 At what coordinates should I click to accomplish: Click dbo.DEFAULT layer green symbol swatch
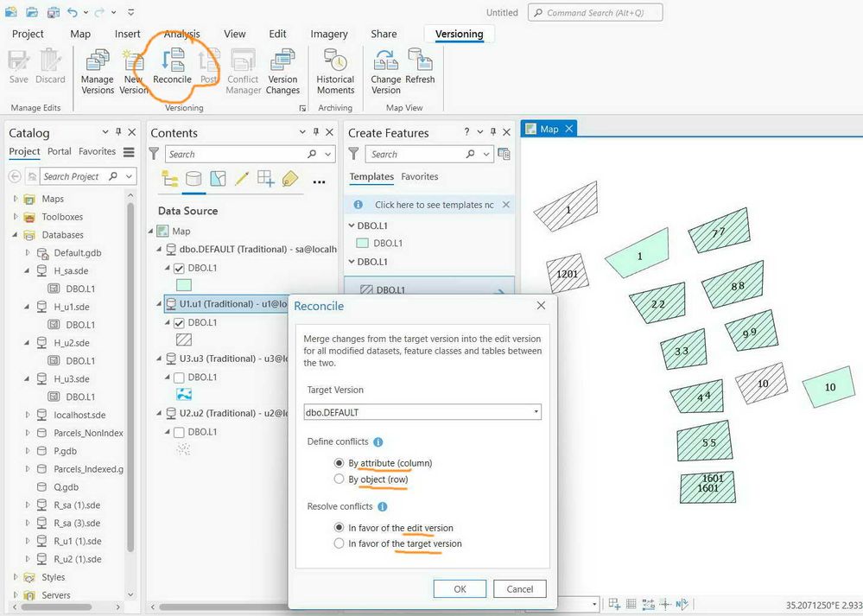(x=184, y=285)
